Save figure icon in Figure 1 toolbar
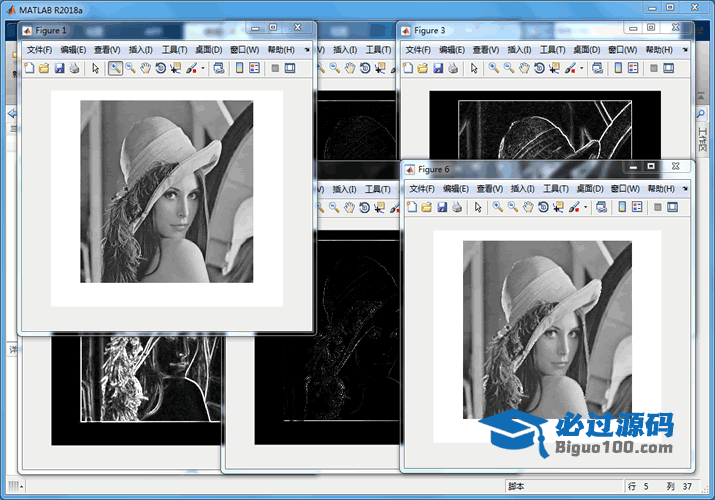715x500 pixels. click(x=59, y=68)
